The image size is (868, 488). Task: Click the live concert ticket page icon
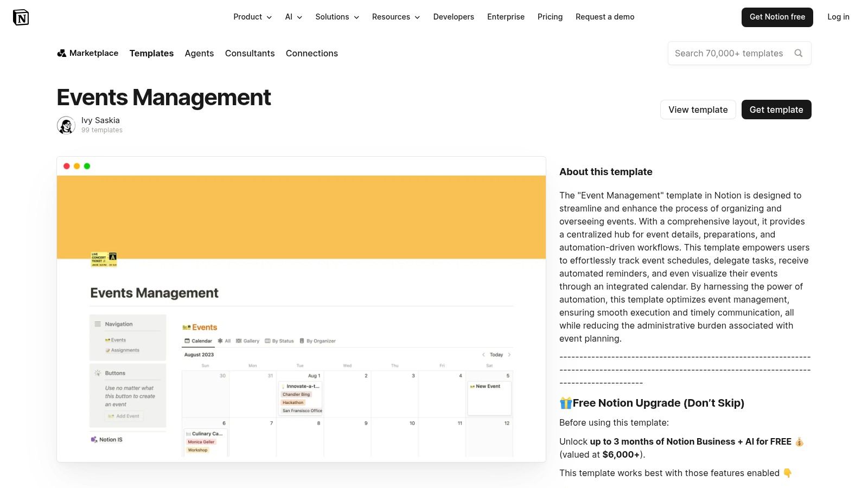click(x=104, y=259)
